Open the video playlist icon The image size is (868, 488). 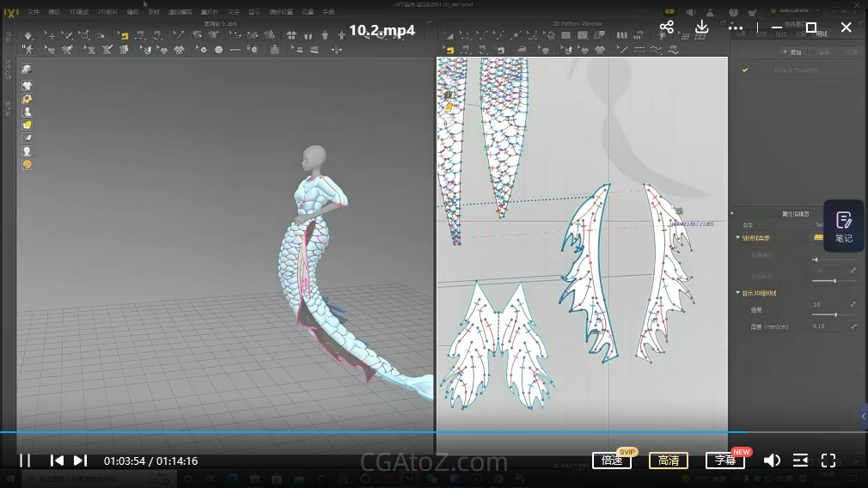point(800,461)
